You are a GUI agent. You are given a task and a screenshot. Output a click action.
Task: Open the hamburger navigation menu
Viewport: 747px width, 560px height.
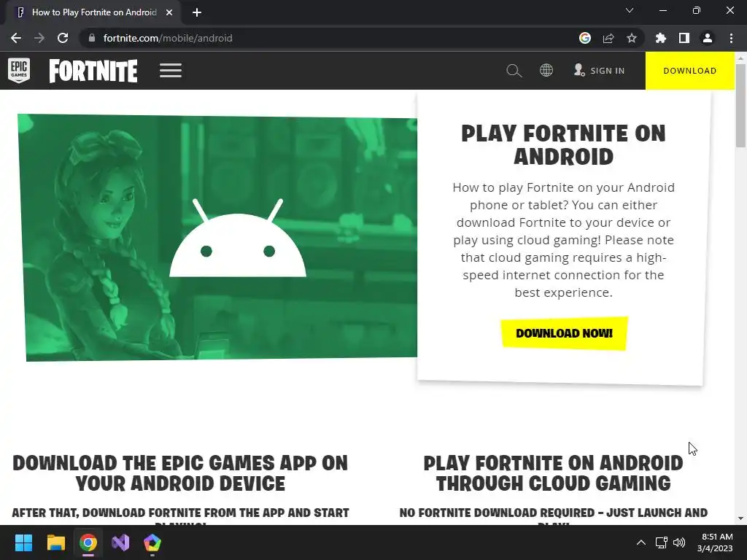tap(171, 71)
